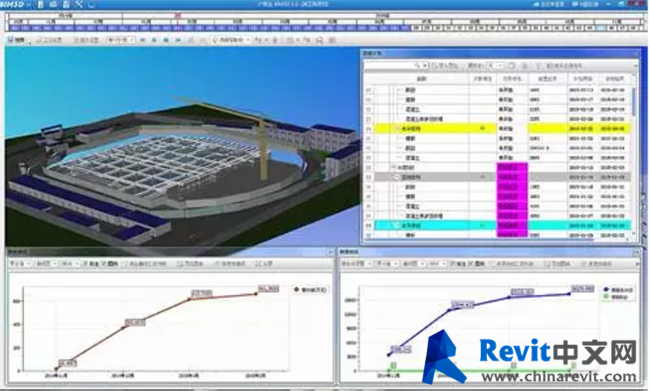
Task: Click the last icon on the main toolbar
Action: (332, 40)
